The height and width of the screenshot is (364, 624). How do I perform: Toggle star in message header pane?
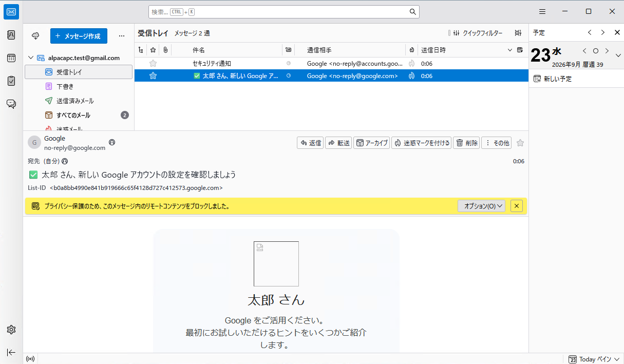point(520,143)
